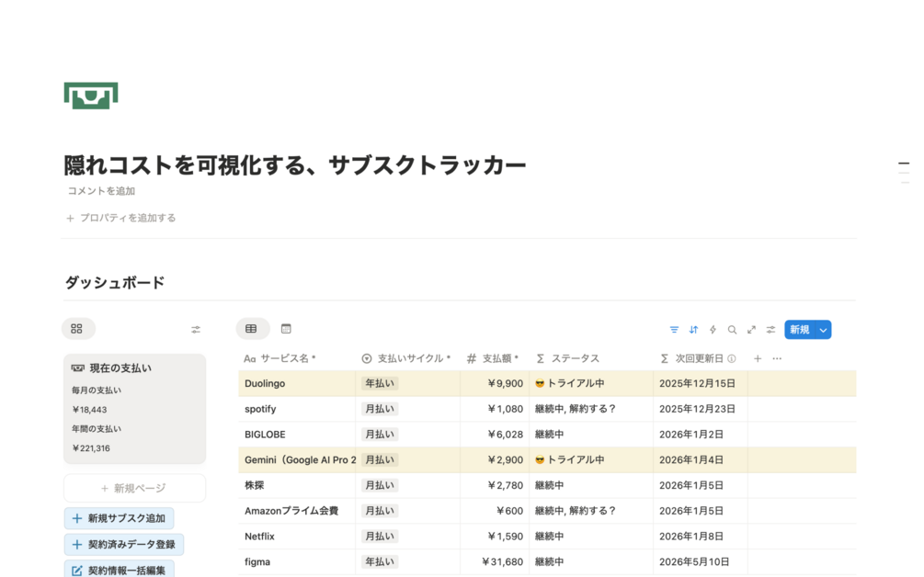Screen dimensions: 924x577
Task: Click date 2025年12月15日
Action: 697,383
